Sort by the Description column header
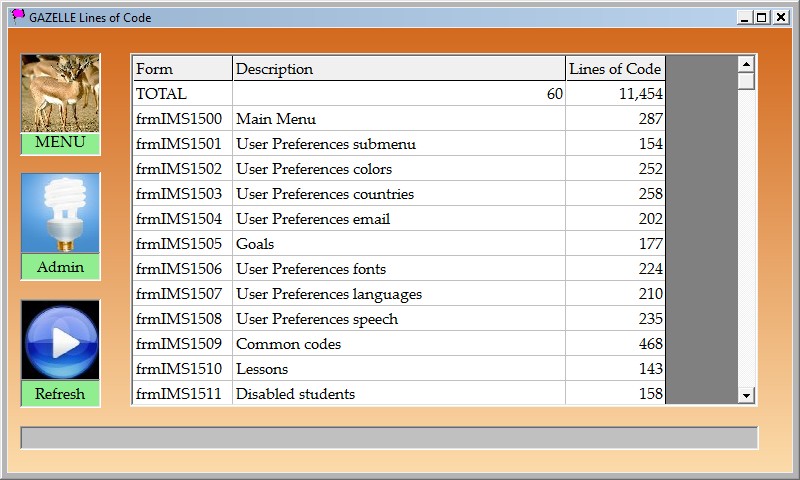800x480 pixels. (x=398, y=69)
